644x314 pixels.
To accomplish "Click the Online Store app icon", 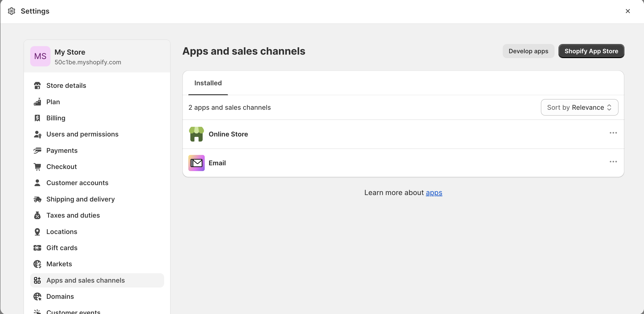I will click(196, 134).
